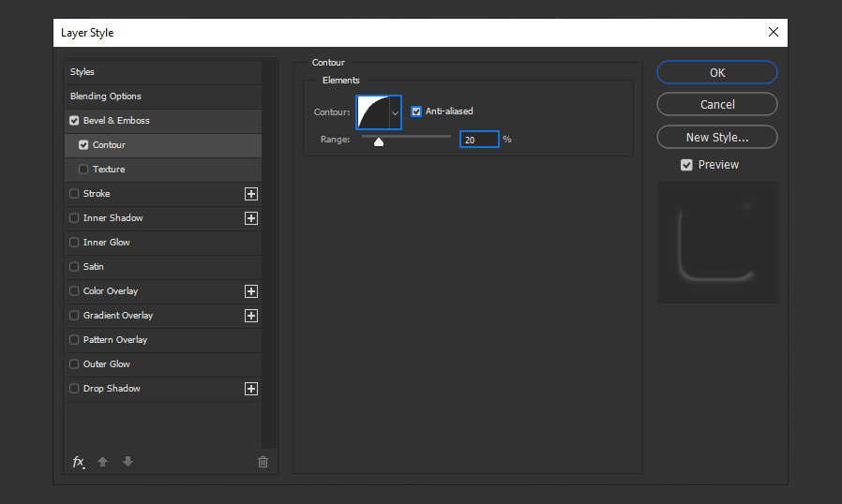This screenshot has width=842, height=504.
Task: Enable the Inner Shadow checkbox
Action: point(74,218)
